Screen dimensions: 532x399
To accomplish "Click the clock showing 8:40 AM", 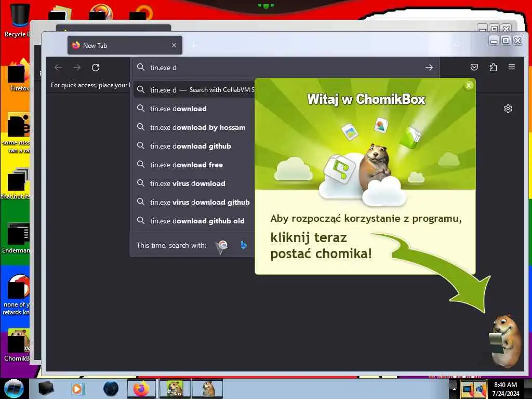I will pos(506,389).
